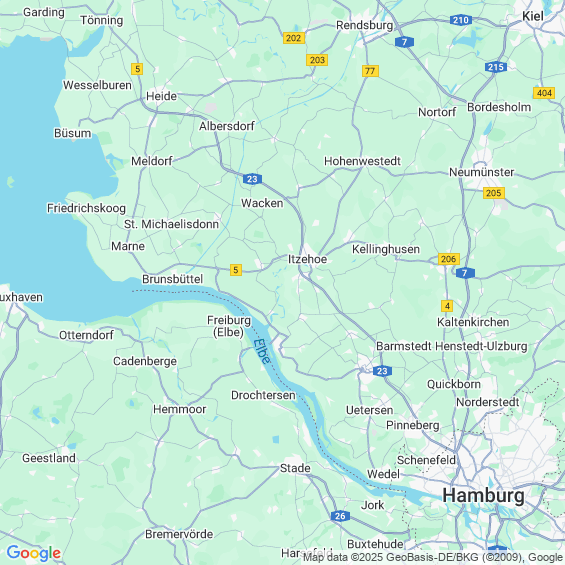Viewport: 565px width, 565px height.
Task: Click the Stade town label
Action: (295, 468)
